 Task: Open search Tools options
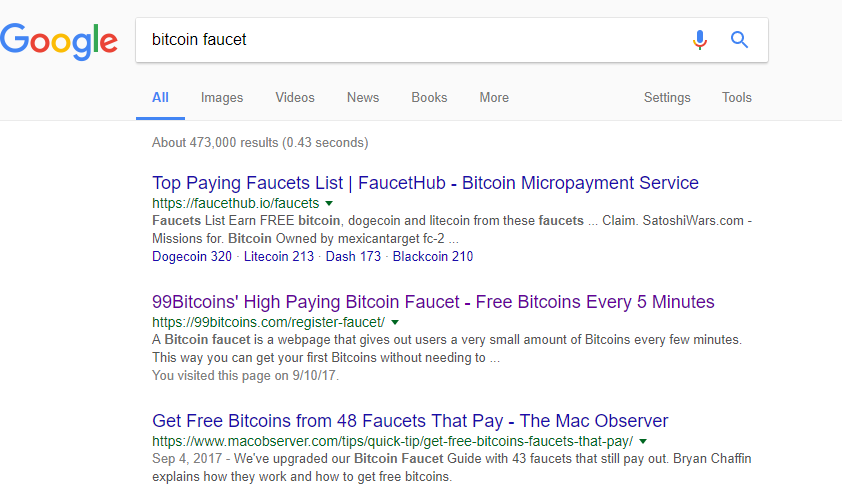tap(736, 98)
